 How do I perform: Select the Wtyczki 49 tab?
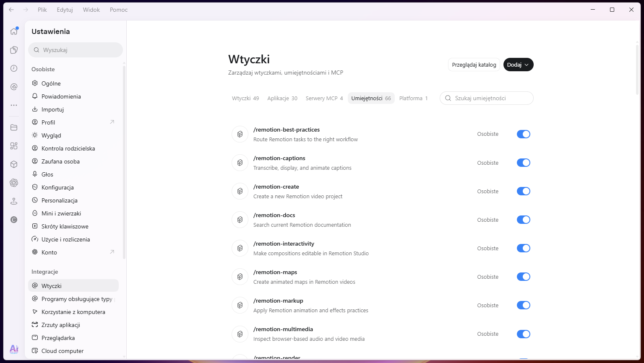pos(245,99)
